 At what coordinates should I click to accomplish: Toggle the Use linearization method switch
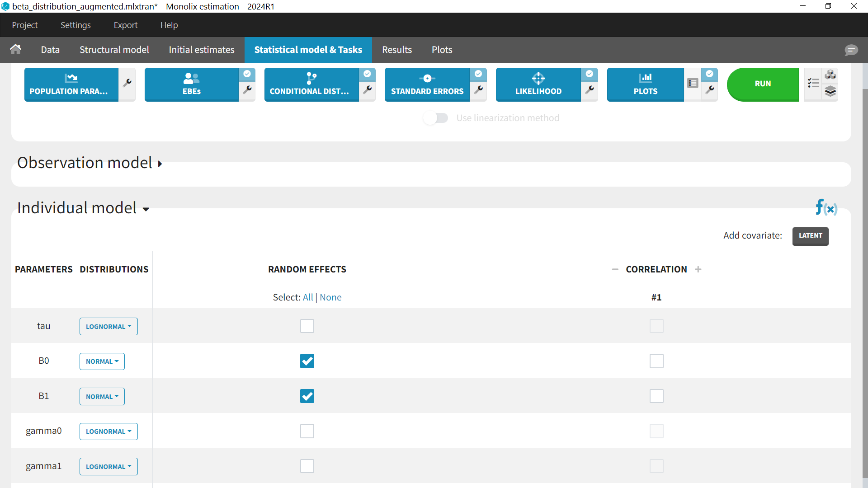click(x=436, y=118)
